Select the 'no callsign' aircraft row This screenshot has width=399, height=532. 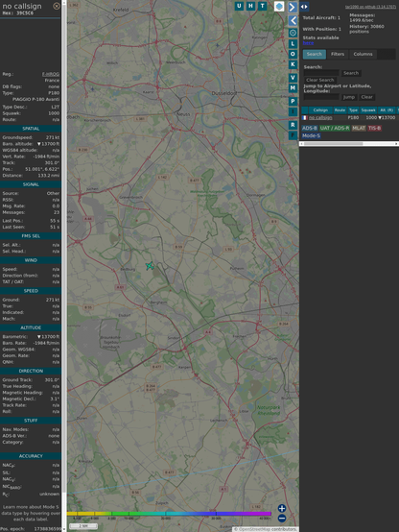click(x=350, y=118)
